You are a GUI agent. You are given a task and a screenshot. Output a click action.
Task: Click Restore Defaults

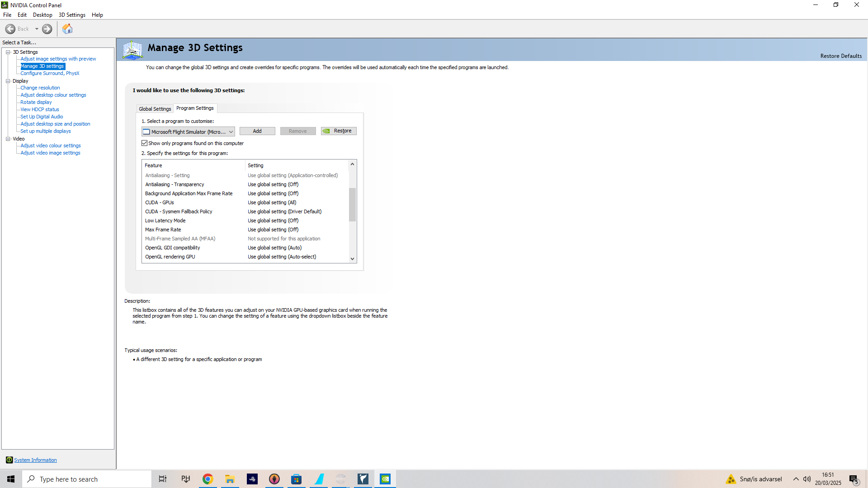pos(841,56)
